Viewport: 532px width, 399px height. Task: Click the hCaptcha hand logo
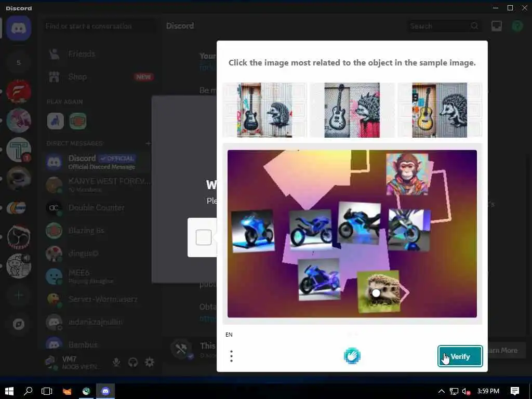click(352, 356)
